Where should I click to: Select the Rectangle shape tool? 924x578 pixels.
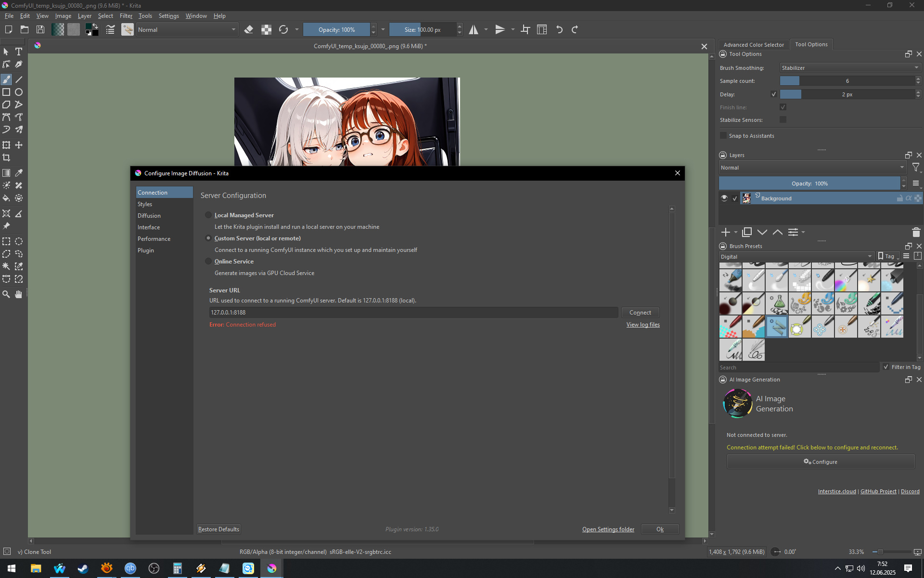6,92
